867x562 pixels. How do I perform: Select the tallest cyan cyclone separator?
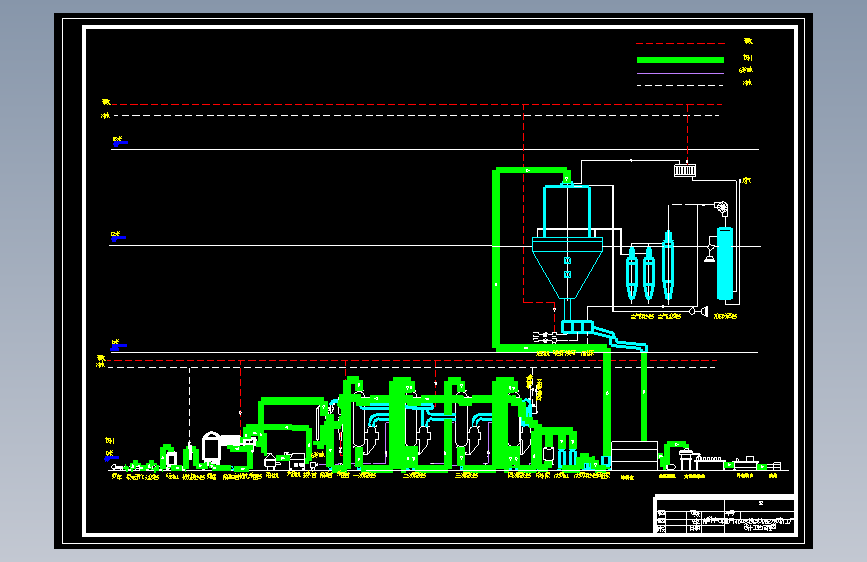pos(668,266)
